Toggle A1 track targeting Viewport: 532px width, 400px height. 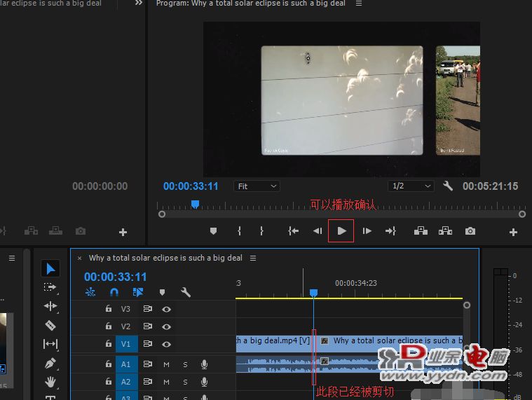pos(127,364)
